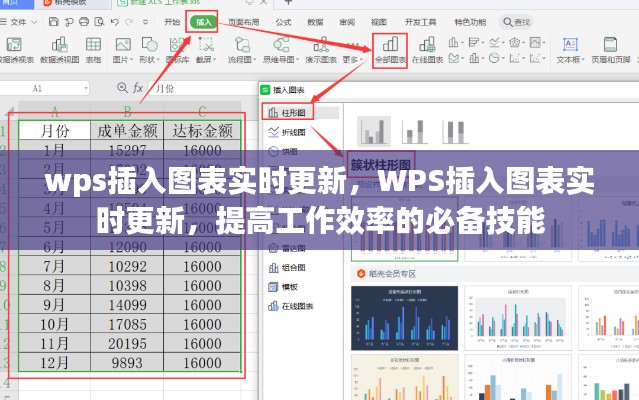Viewport: 639px width, 400px height.
Task: Expand the 图片 picture dropdown
Action: pyautogui.click(x=125, y=60)
